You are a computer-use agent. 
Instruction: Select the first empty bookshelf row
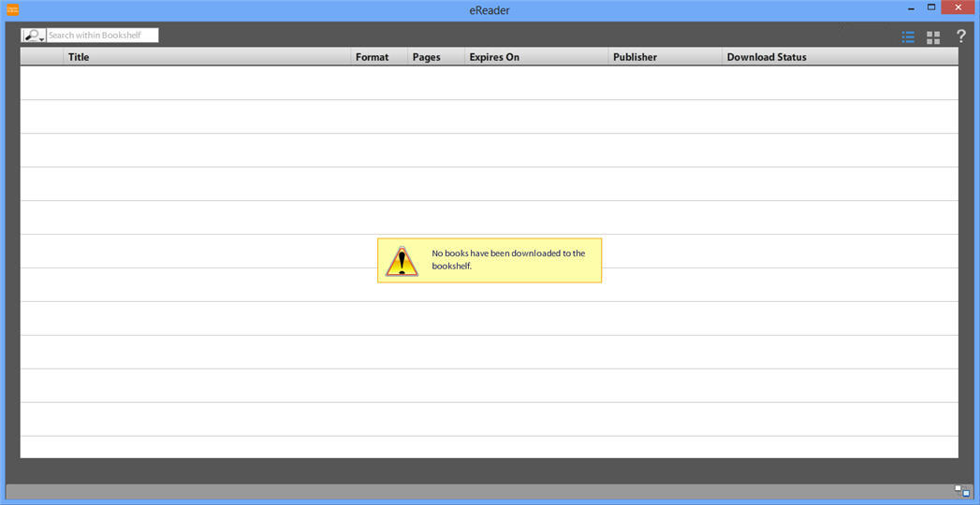pos(489,83)
